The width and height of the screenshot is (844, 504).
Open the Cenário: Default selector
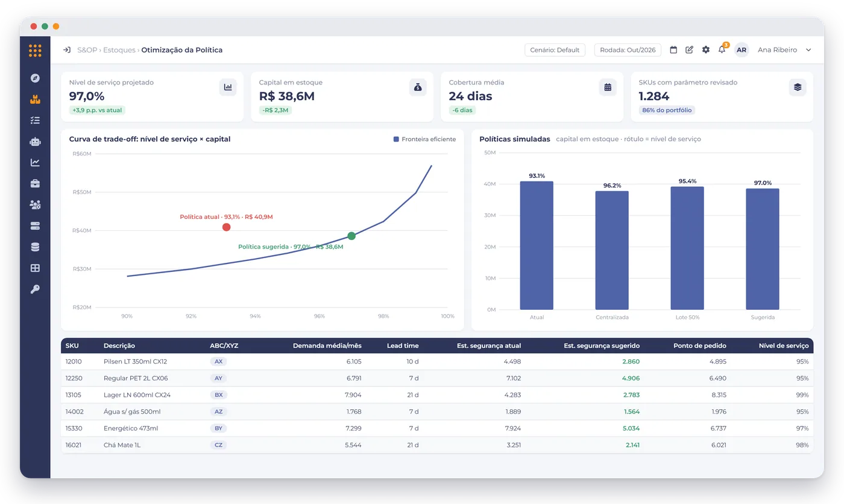(555, 50)
